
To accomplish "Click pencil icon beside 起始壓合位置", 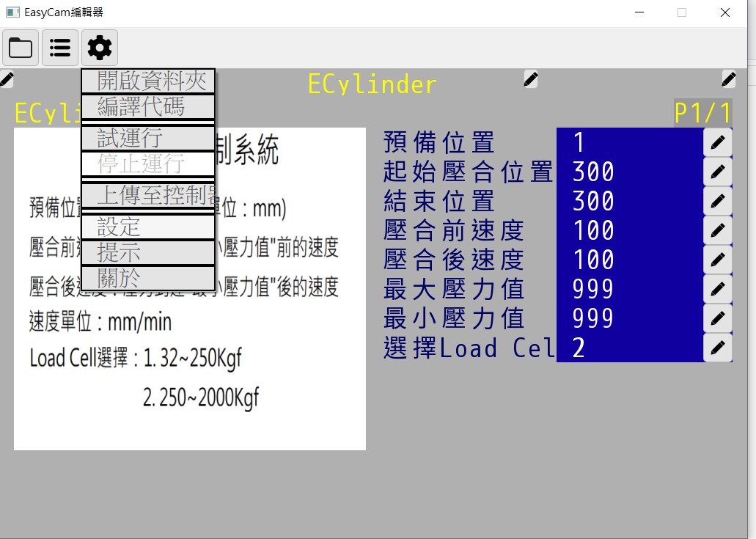I will [x=717, y=172].
